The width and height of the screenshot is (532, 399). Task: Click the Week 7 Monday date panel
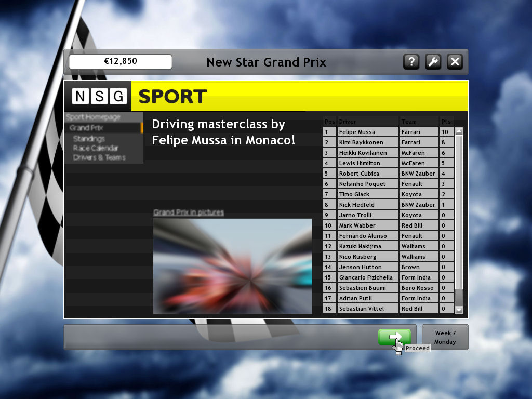tap(445, 337)
